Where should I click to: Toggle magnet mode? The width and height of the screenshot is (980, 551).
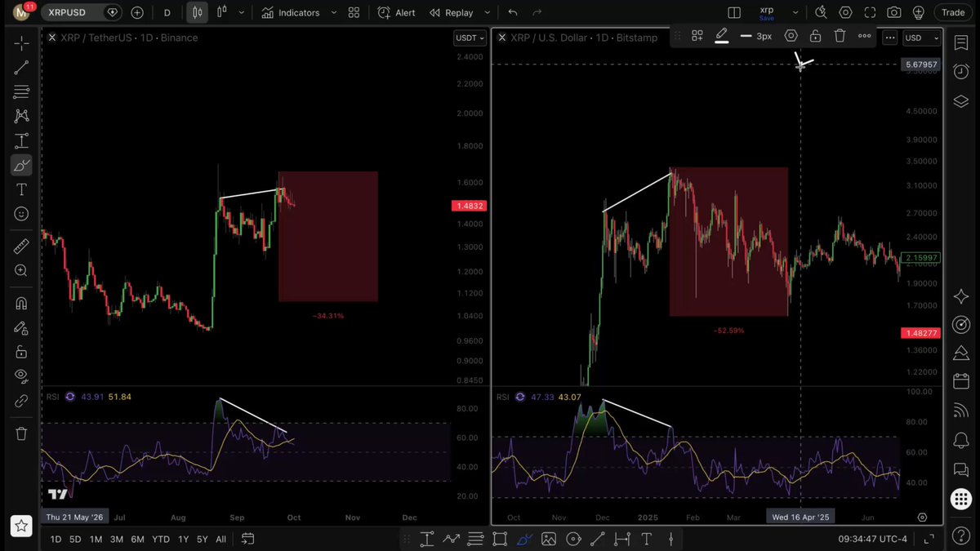[x=21, y=304]
